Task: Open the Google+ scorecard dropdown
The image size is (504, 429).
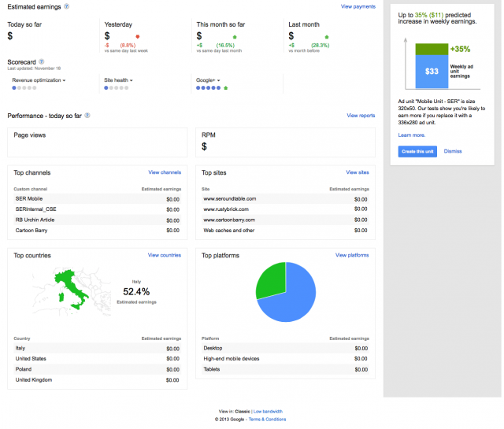Action: pyautogui.click(x=208, y=80)
